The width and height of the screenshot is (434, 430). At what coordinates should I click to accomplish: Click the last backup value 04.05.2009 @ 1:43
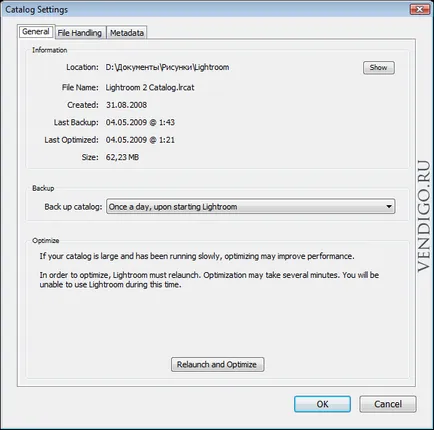pyautogui.click(x=140, y=122)
